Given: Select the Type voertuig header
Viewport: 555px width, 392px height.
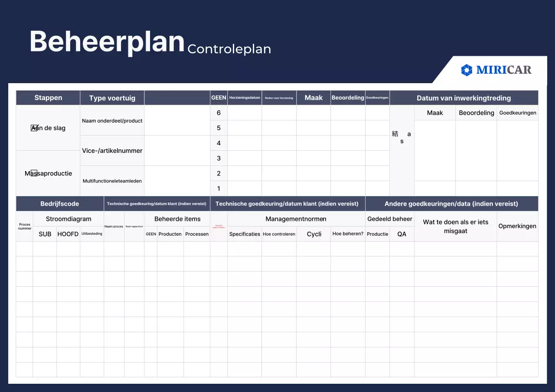Looking at the screenshot, I should point(112,97).
